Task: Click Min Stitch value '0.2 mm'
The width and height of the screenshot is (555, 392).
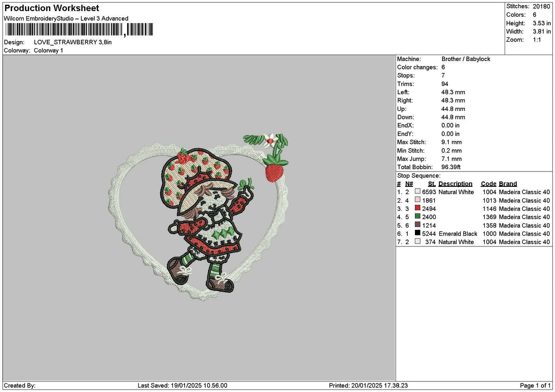Action: (x=451, y=151)
